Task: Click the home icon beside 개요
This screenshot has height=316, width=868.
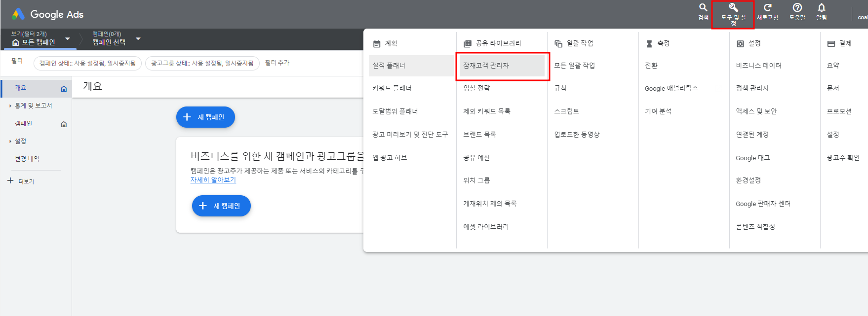Action: 64,89
